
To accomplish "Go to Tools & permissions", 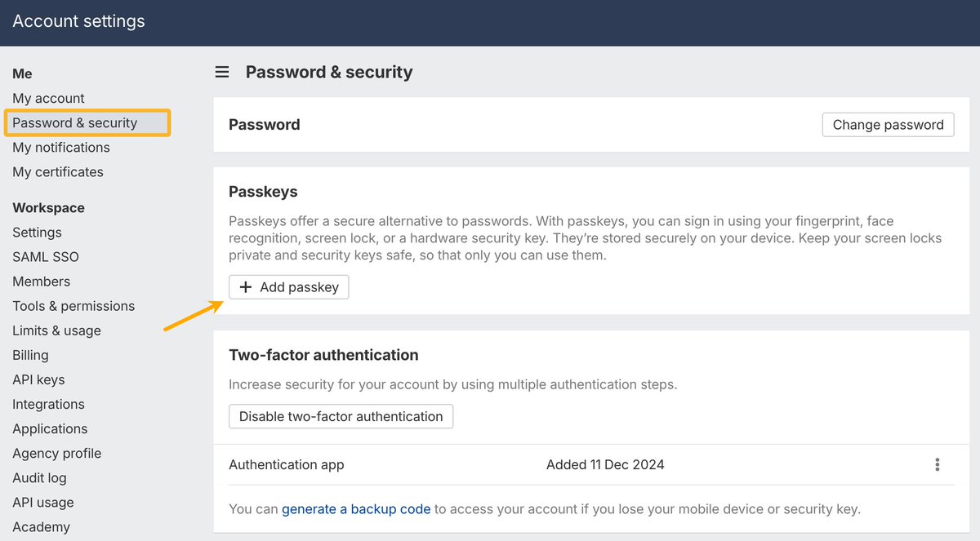I will pos(73,306).
